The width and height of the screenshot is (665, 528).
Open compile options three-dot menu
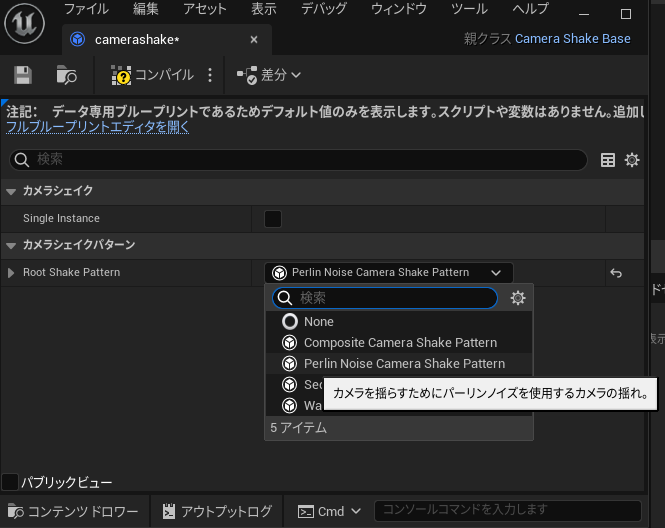coord(210,75)
